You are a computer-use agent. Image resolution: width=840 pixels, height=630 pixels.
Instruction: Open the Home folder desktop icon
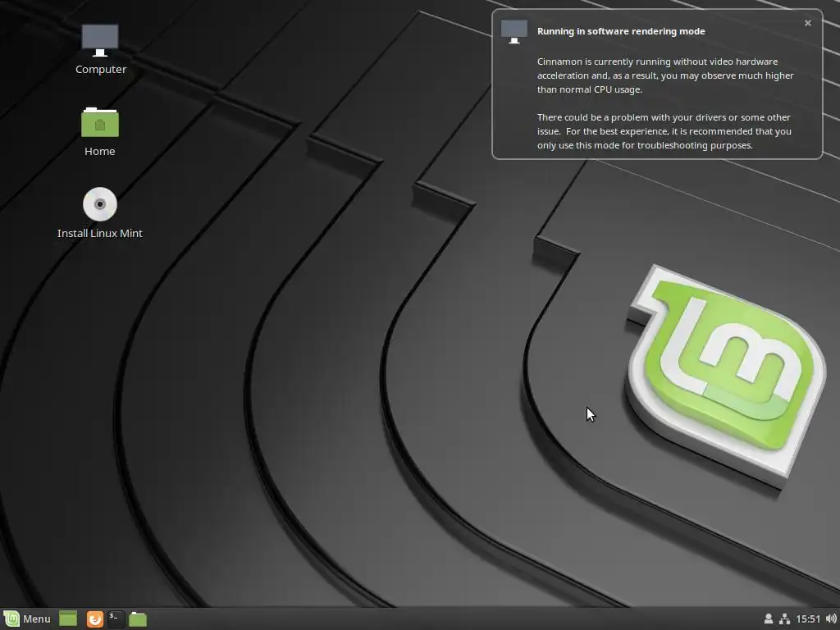[100, 123]
